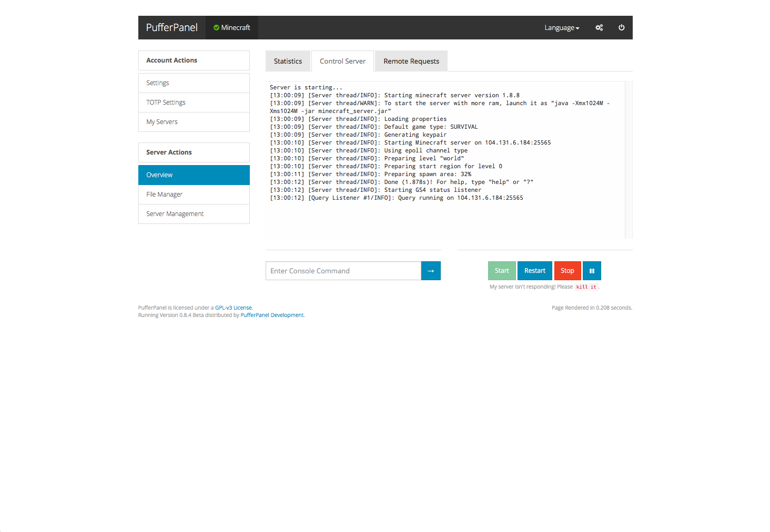Click the Minecraft server status item
Viewport: 770px width, 532px height.
232,28
